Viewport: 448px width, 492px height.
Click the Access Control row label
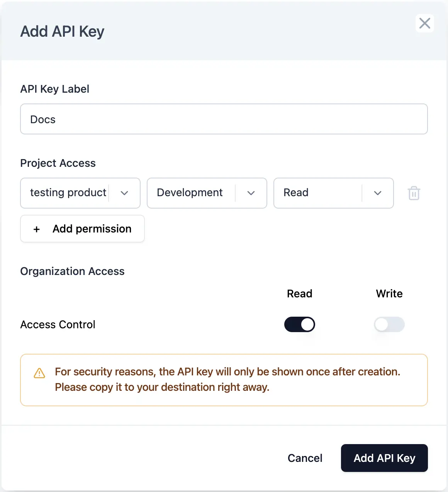coord(58,325)
